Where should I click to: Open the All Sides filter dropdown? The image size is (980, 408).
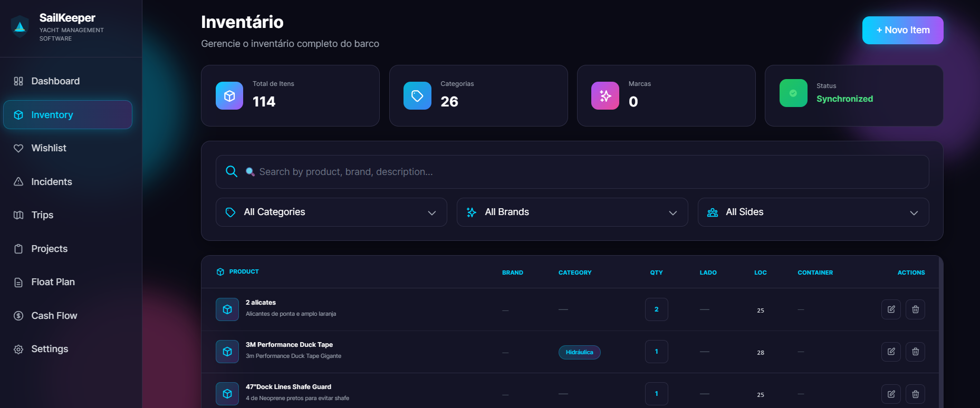point(813,212)
